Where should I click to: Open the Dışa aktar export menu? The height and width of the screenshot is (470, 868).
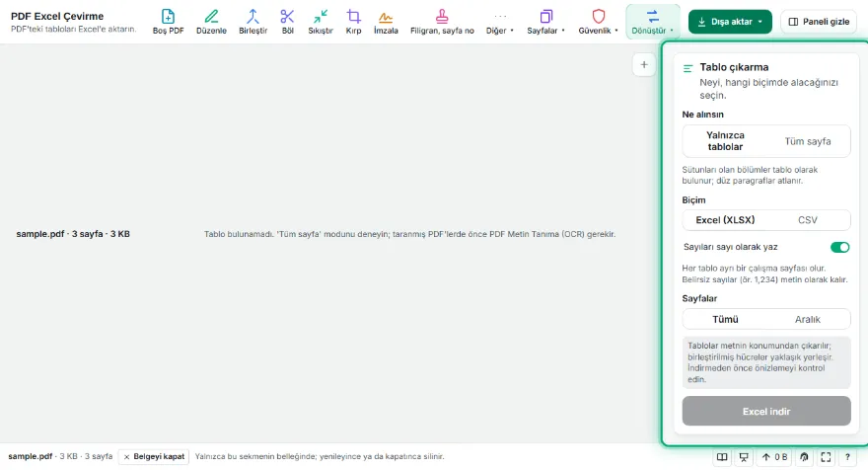coord(730,22)
